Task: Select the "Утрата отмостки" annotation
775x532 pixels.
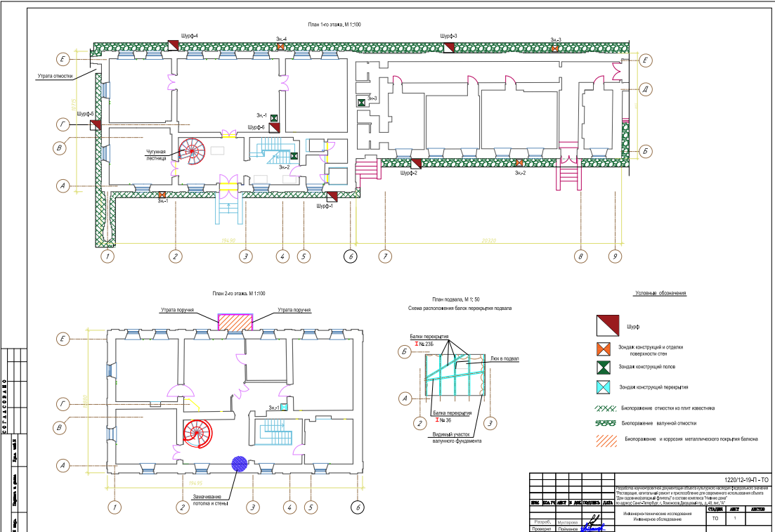Action: click(x=55, y=76)
